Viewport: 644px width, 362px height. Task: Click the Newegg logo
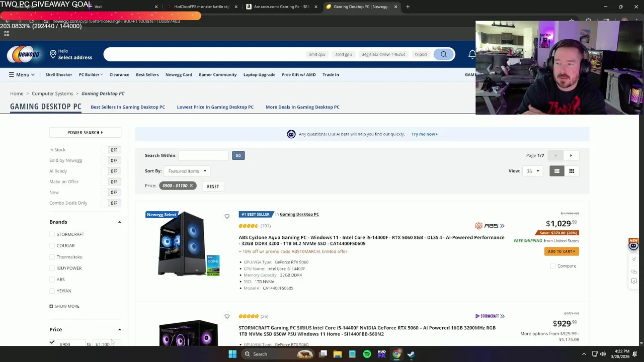click(x=24, y=54)
